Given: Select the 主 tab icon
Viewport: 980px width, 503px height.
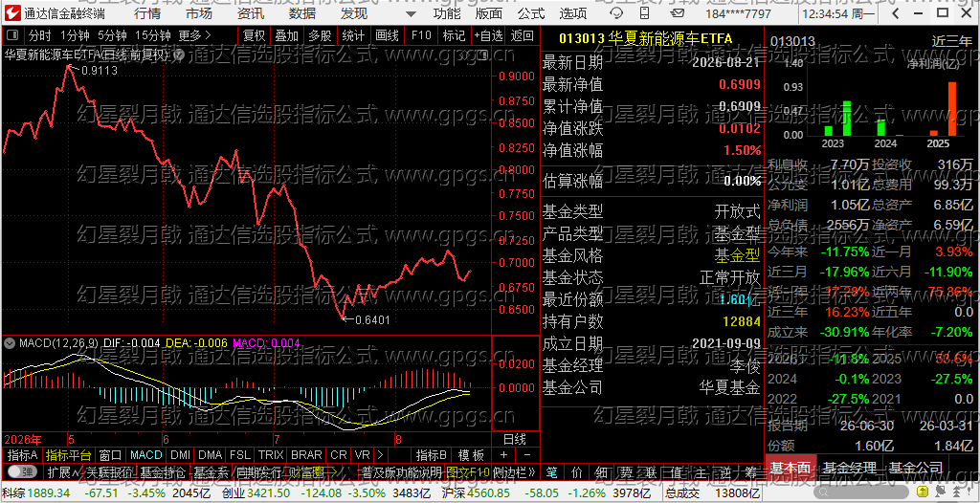Looking at the screenshot, I should pos(701,471).
